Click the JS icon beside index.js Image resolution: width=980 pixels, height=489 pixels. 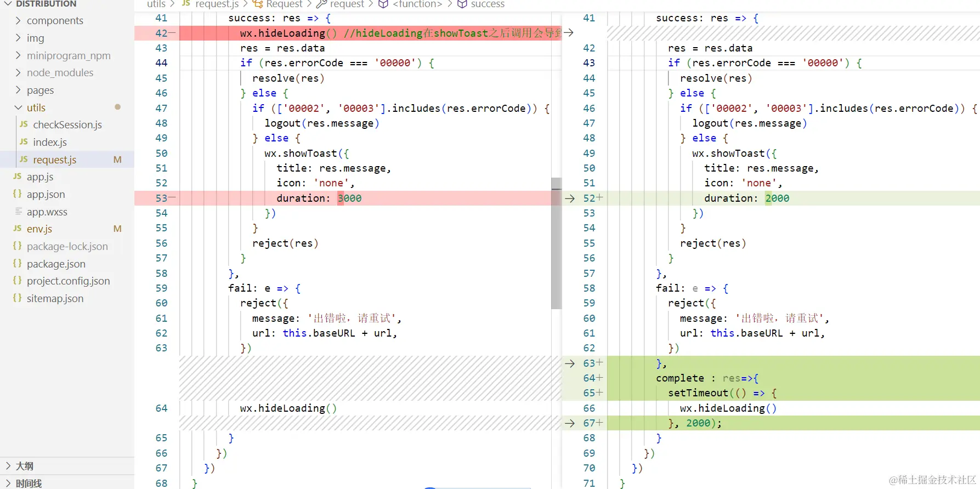click(24, 142)
